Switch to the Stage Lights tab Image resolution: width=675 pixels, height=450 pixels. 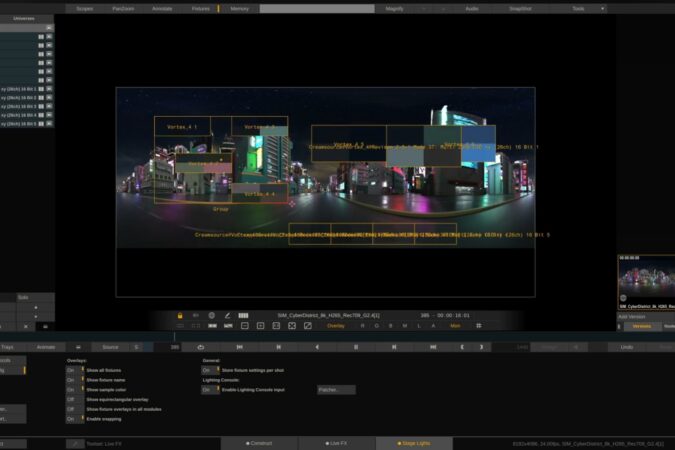click(414, 443)
